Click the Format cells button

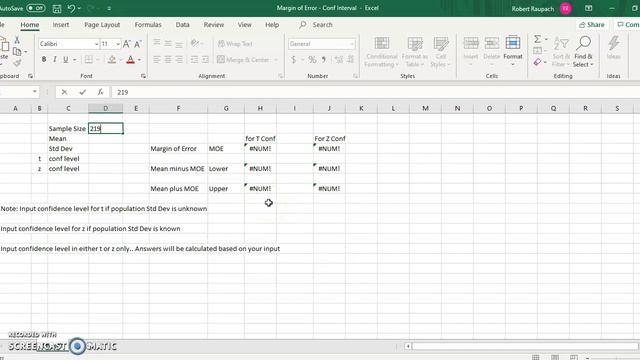[x=513, y=51]
